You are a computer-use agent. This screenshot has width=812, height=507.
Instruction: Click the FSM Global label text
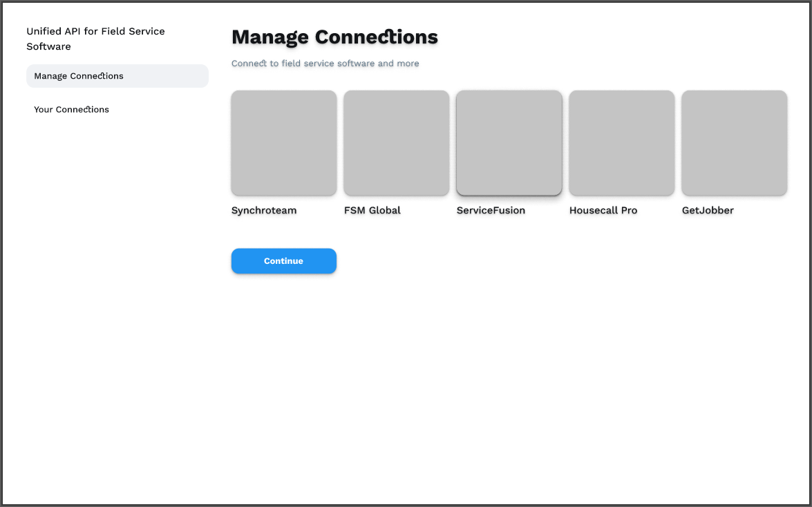click(372, 210)
